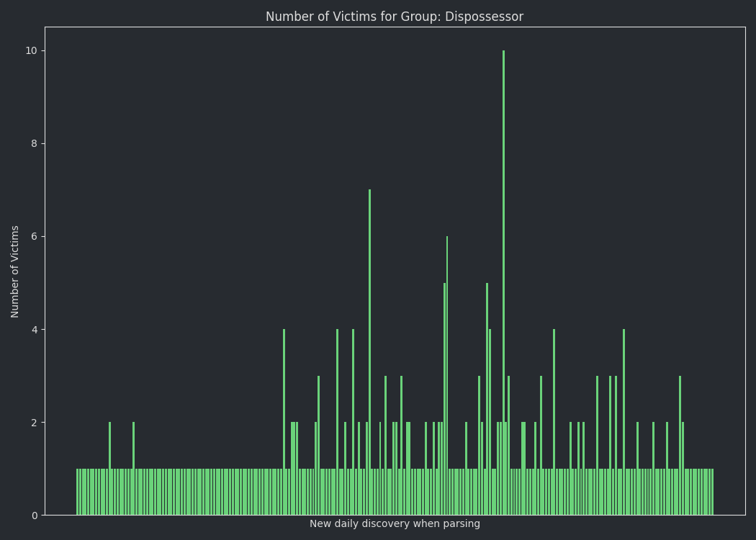Screen dimensions: 756x540
Task: Click the y-axis tick label 10
Action: 32,50
